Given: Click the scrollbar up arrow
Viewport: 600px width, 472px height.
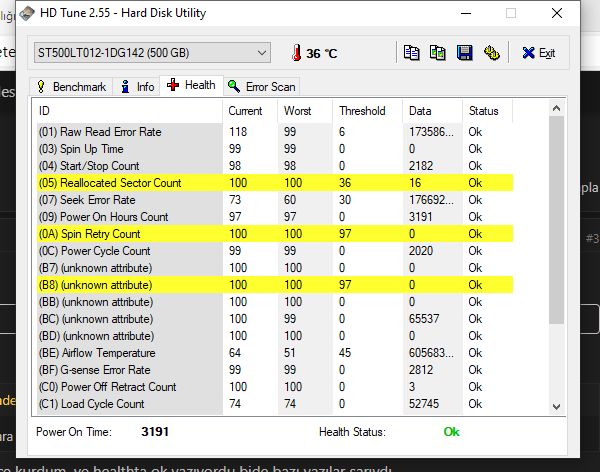Looking at the screenshot, I should tap(556, 108).
